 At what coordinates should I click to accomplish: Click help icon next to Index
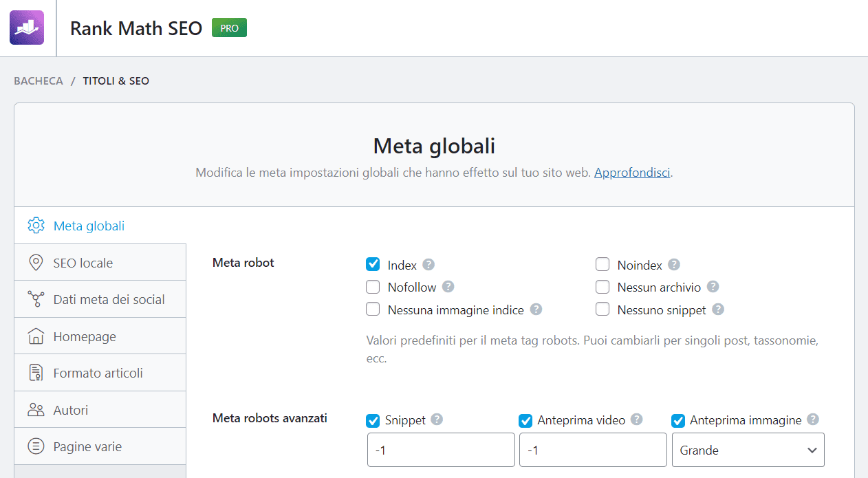(x=428, y=265)
